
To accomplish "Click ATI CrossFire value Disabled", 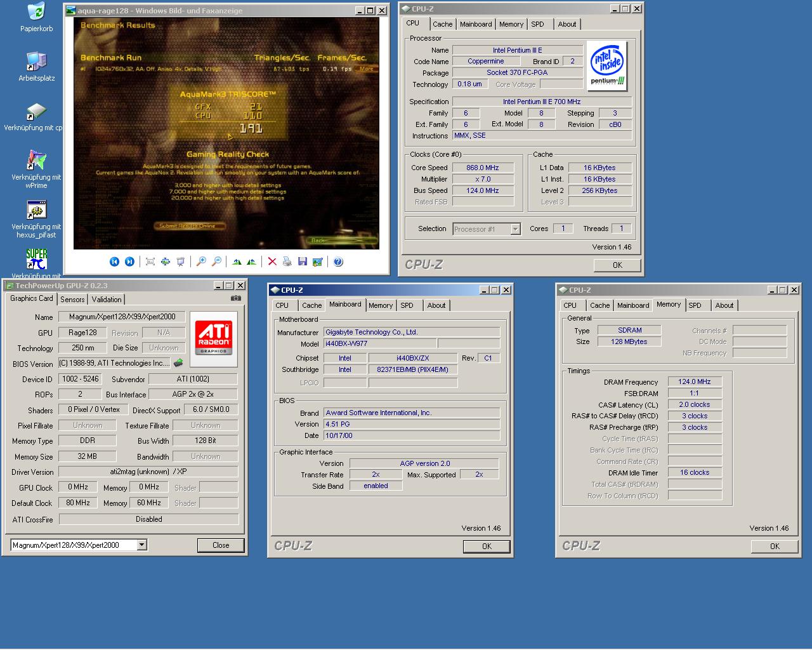I will [148, 519].
